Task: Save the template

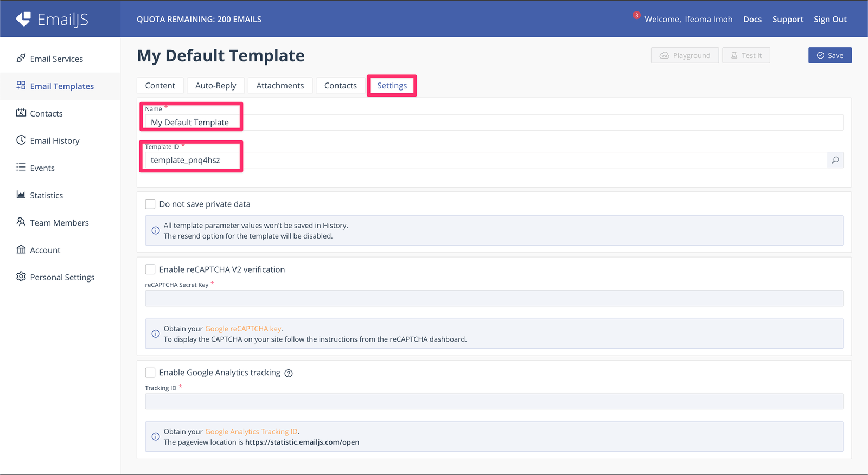Action: pyautogui.click(x=830, y=55)
